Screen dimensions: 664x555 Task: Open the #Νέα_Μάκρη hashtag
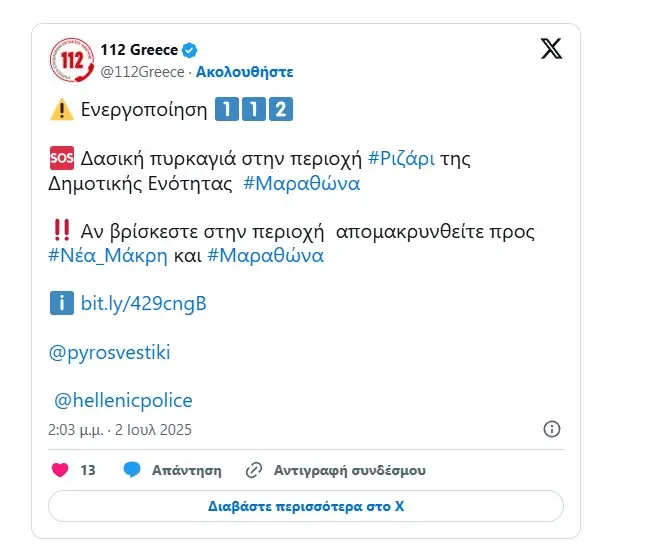click(x=108, y=256)
